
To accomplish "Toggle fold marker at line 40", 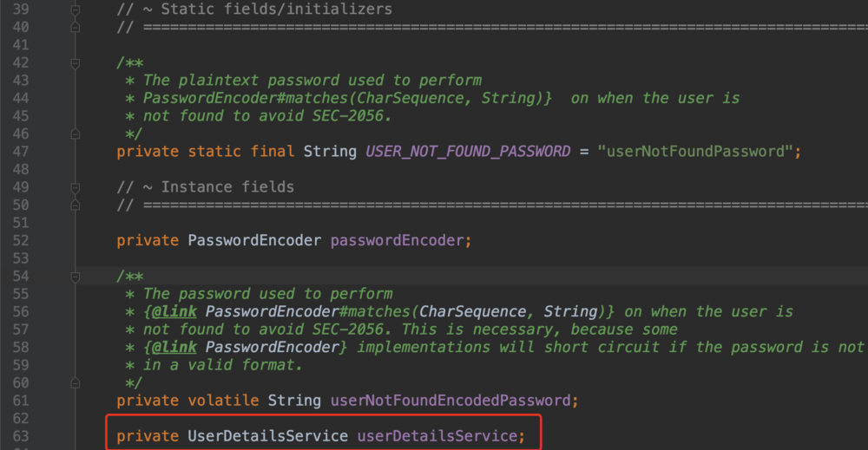I will click(76, 27).
